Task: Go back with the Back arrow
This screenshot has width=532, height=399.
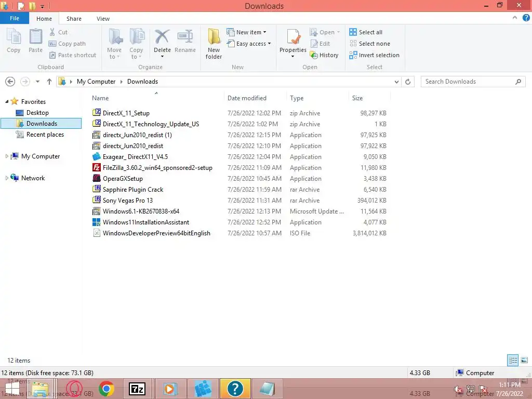Action: pos(10,82)
